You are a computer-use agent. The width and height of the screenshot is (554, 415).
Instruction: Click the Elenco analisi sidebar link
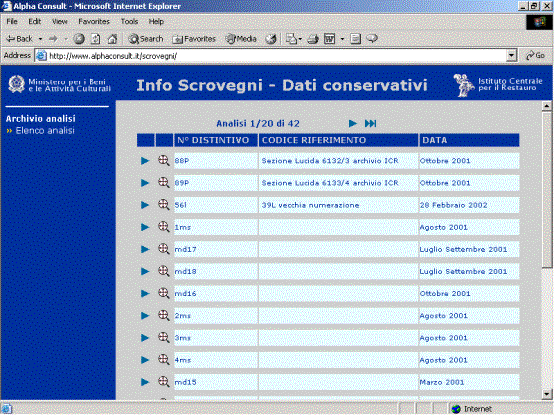point(45,131)
